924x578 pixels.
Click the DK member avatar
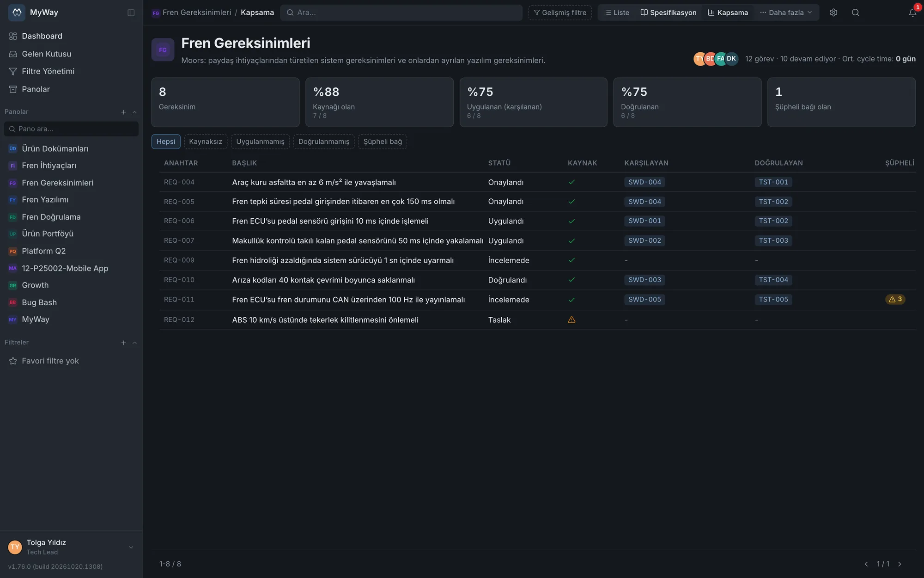tap(731, 59)
